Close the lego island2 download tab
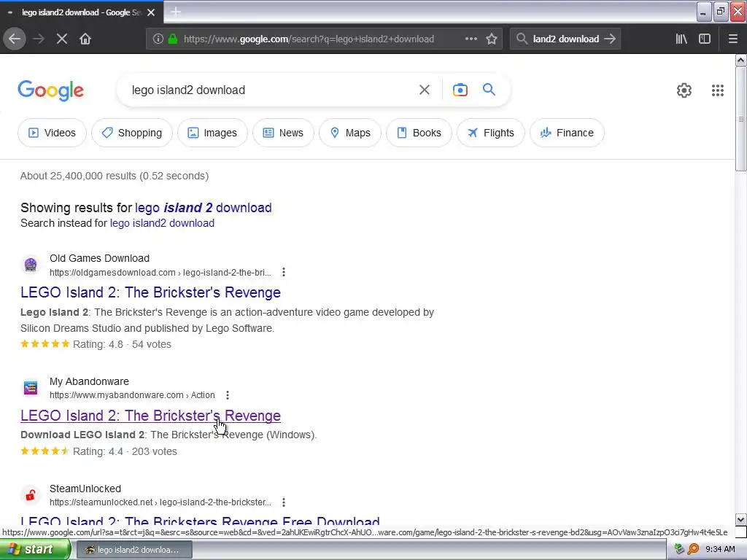Image resolution: width=747 pixels, height=560 pixels. click(151, 12)
